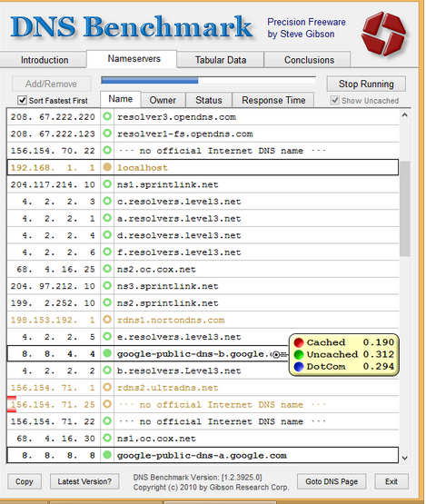Click the benchmark progress bar

click(208, 80)
